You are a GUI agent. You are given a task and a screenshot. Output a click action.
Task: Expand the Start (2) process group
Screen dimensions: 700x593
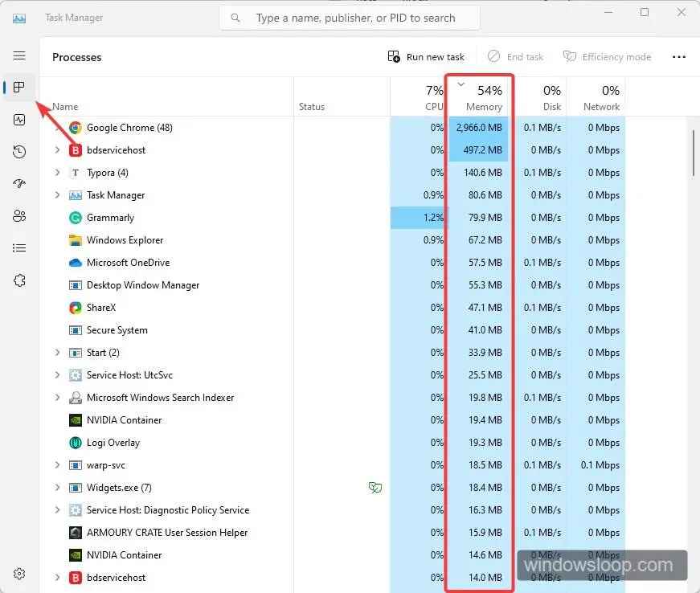[57, 353]
